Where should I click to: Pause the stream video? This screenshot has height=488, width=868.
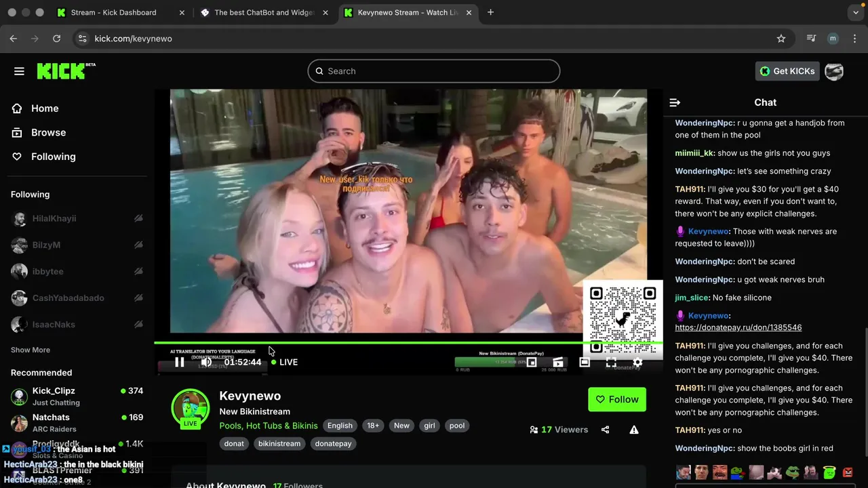coord(179,362)
